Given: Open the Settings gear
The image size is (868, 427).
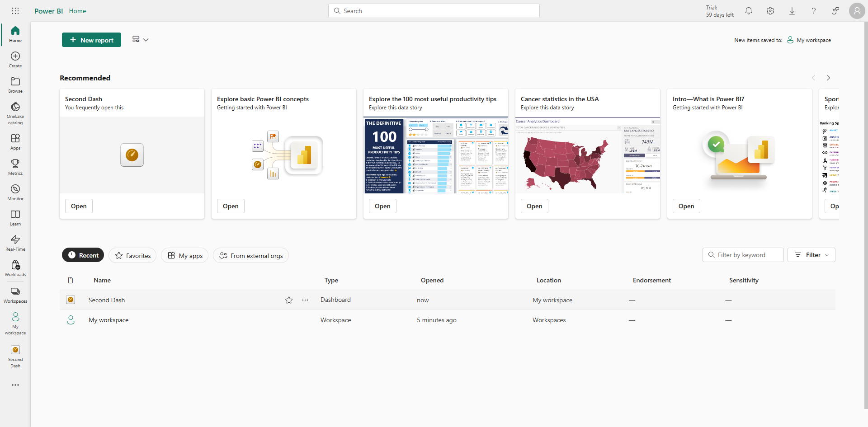Looking at the screenshot, I should click(770, 11).
